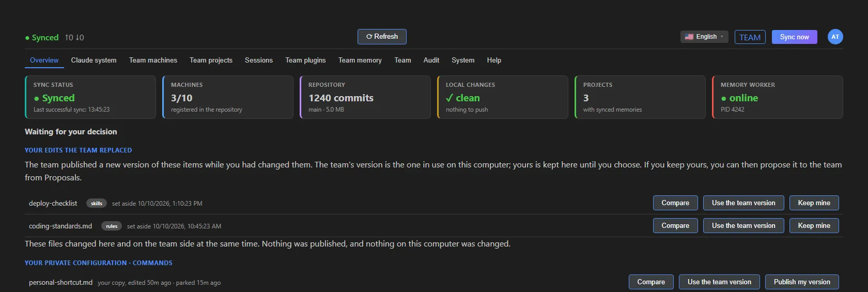
Task: Switch to the Team machines tab
Action: [153, 60]
